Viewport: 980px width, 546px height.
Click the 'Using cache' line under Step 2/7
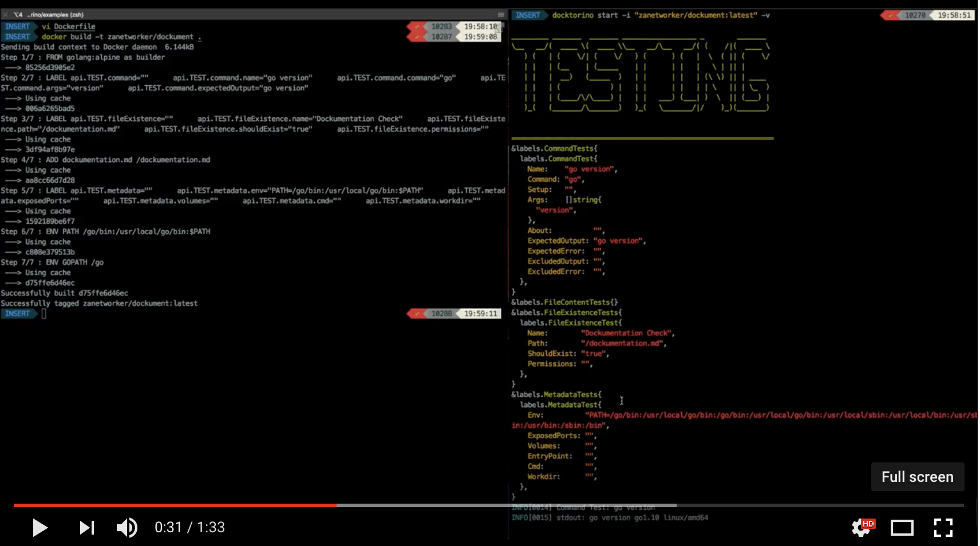click(x=38, y=98)
